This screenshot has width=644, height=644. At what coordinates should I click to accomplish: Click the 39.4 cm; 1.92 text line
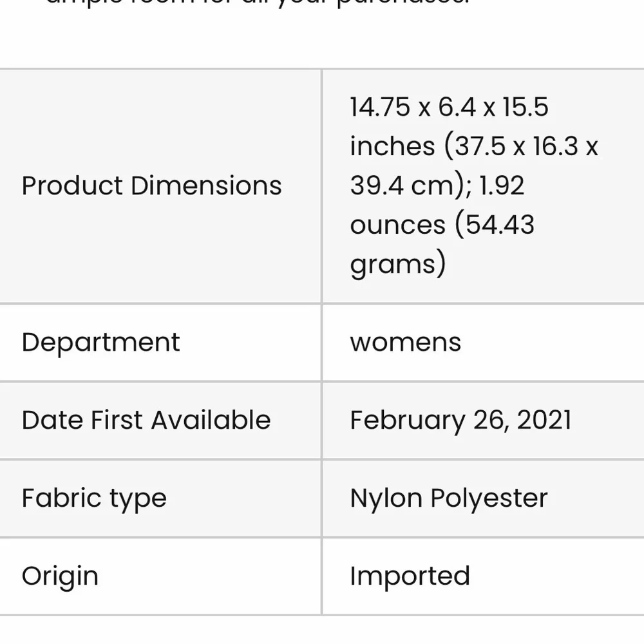(437, 185)
